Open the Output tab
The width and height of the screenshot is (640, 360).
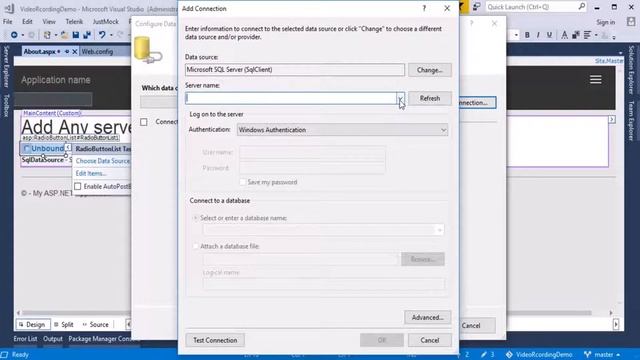point(53,339)
